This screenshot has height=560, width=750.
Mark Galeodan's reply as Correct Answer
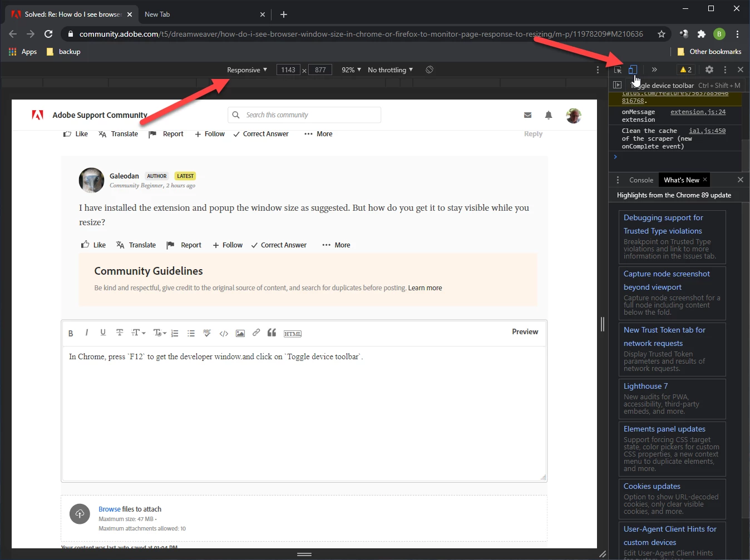coord(279,245)
